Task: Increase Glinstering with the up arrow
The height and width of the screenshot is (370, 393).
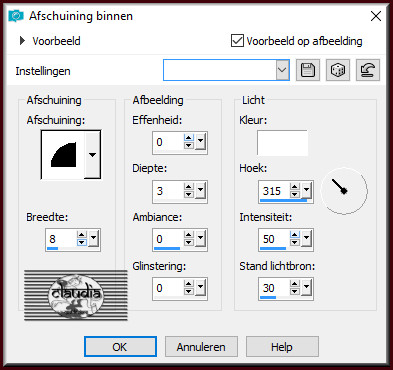Action: (189, 284)
